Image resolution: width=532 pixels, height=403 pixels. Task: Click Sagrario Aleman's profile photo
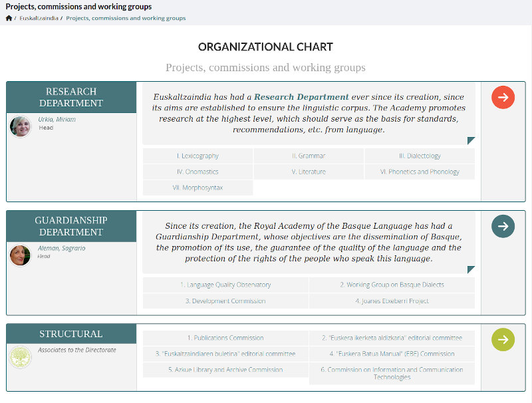[x=21, y=255]
